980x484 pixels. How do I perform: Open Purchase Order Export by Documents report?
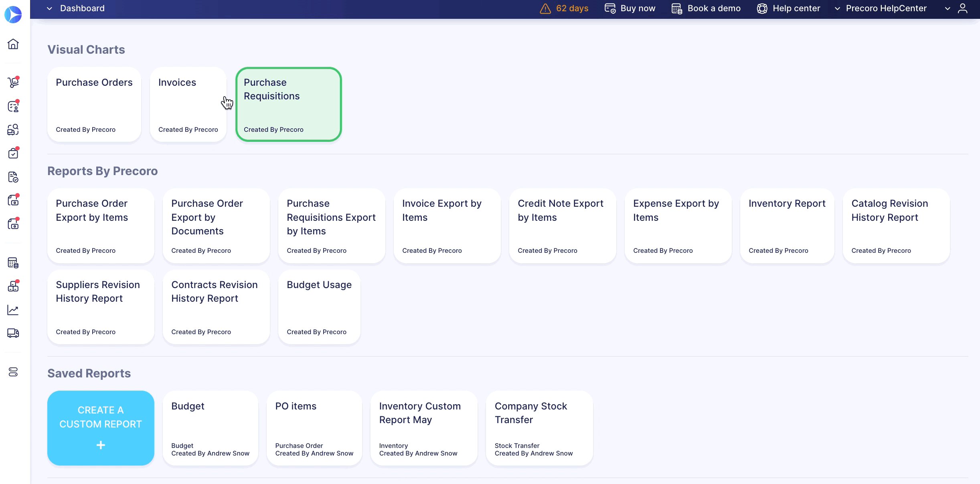coord(216,226)
